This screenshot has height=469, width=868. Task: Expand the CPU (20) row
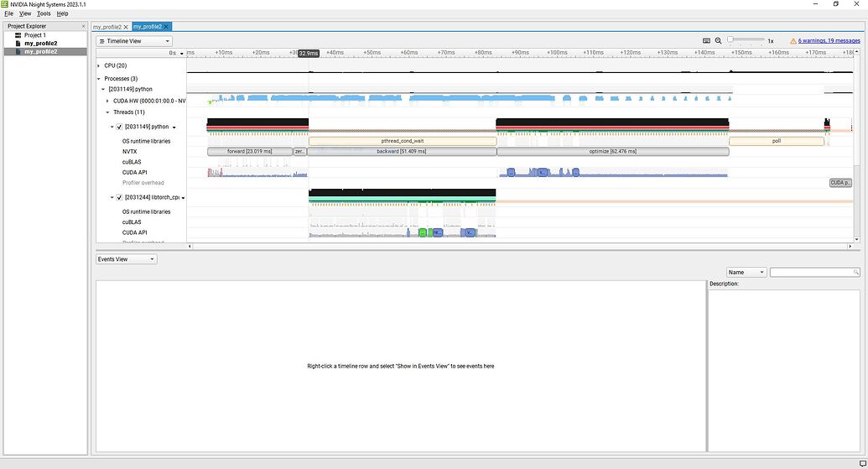98,65
